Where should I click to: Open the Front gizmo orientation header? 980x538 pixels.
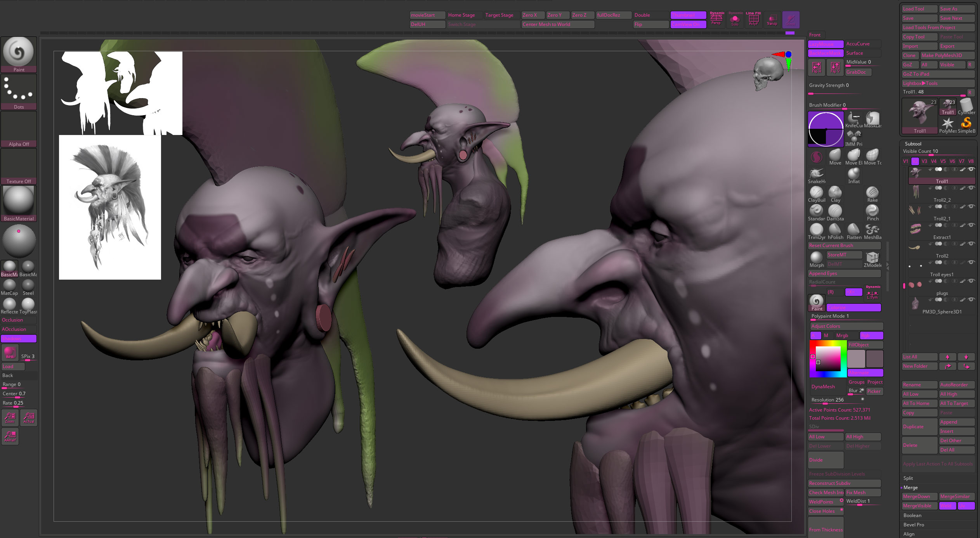[x=815, y=35]
